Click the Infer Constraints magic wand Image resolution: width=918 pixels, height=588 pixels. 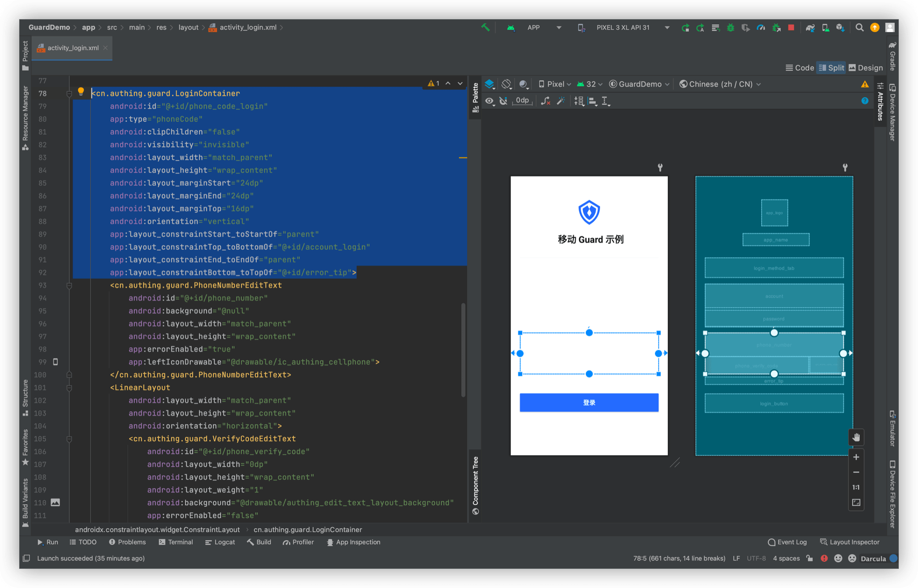click(561, 101)
